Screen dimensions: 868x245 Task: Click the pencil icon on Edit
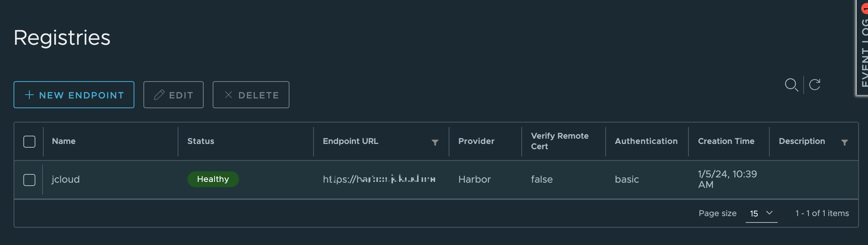tap(159, 95)
